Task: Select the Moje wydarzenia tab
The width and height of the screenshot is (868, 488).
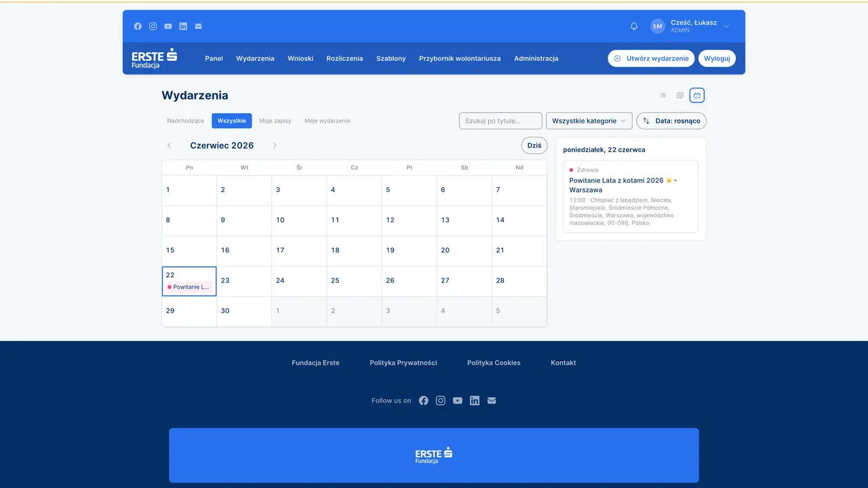Action: coord(328,121)
